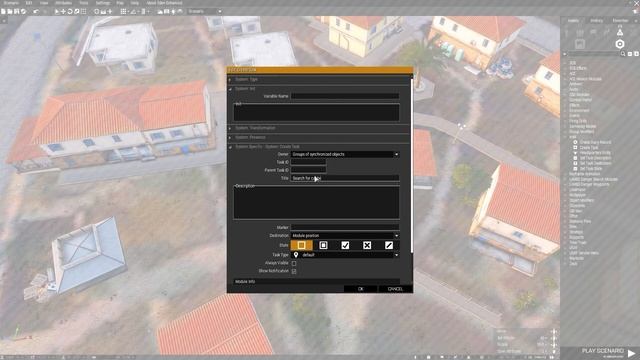
Task: Open the Task Type dropdown
Action: 345,255
